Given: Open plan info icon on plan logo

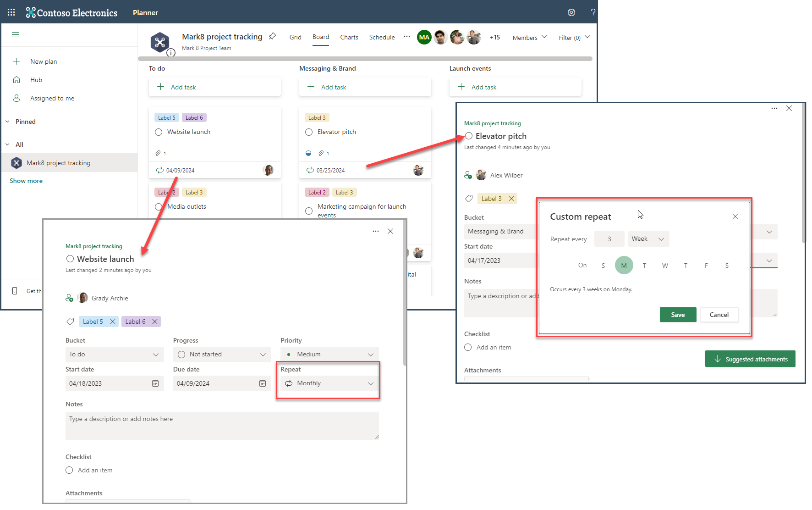Looking at the screenshot, I should point(171,53).
